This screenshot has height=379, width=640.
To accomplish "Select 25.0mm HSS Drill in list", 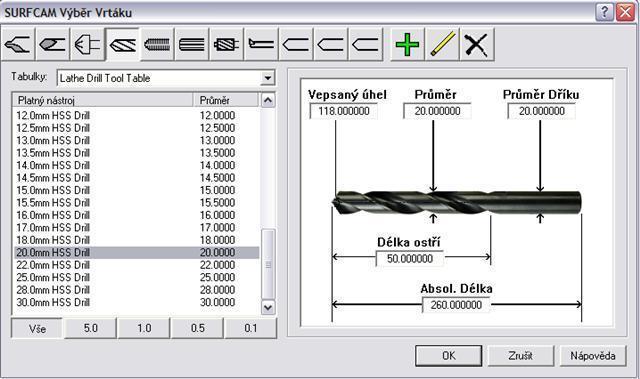I will [x=137, y=277].
